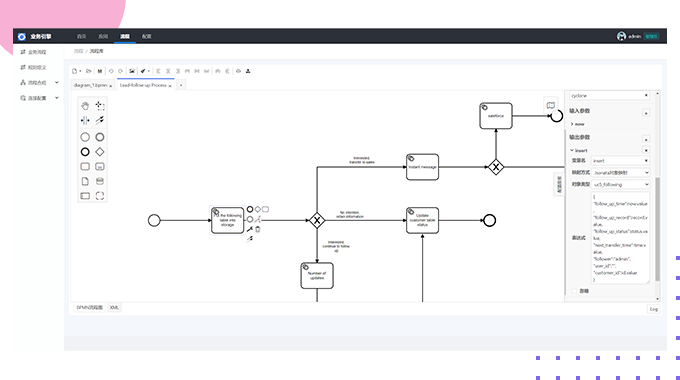Close the Lead-follow-up Process tab
Screen dimensions: 680x380
click(x=170, y=86)
